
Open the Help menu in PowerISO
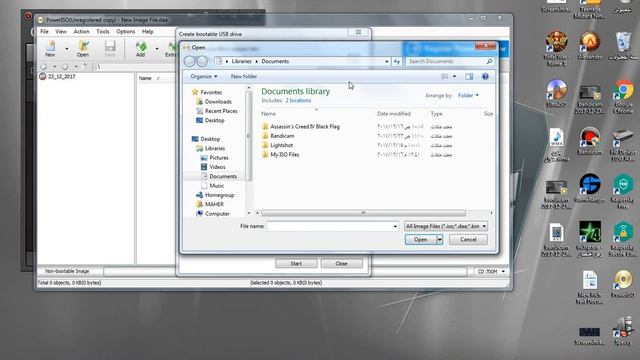coord(148,31)
